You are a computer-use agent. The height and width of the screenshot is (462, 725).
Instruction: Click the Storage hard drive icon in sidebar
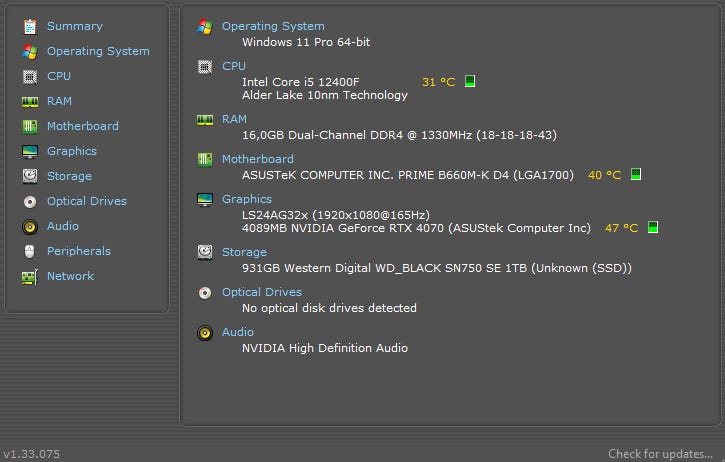(x=30, y=176)
